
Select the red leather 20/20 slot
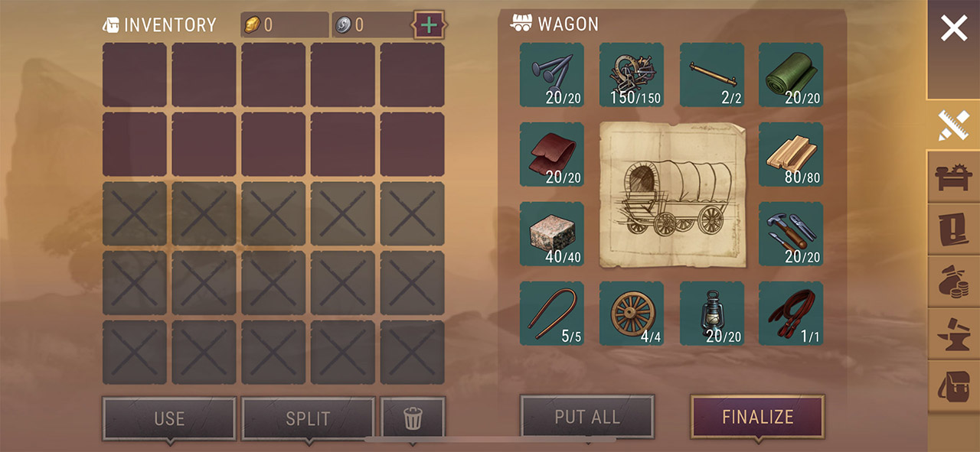552,154
